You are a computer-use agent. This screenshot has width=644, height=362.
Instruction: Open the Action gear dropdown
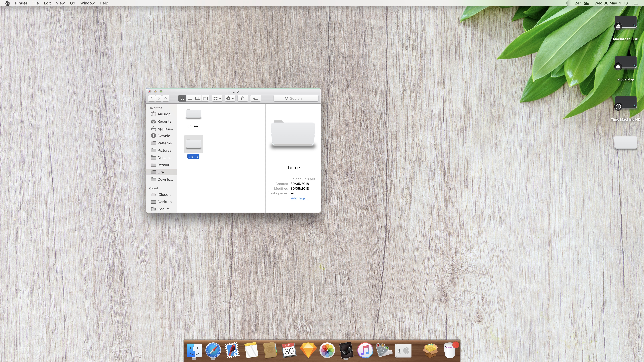[230, 98]
